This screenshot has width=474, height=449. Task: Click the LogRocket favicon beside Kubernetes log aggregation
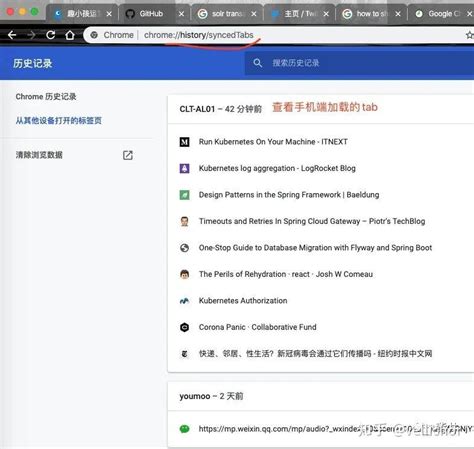click(184, 168)
